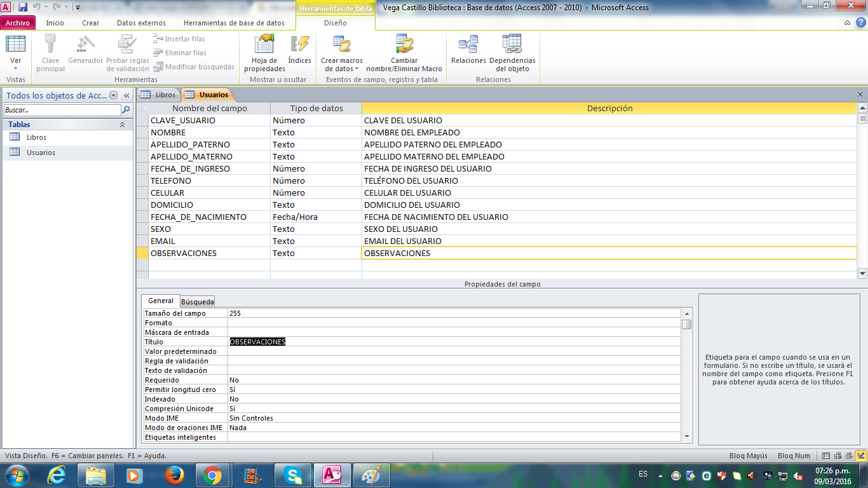Switch to Design View via status bar icon
Image resolution: width=868 pixels, height=488 pixels.
coord(861,456)
